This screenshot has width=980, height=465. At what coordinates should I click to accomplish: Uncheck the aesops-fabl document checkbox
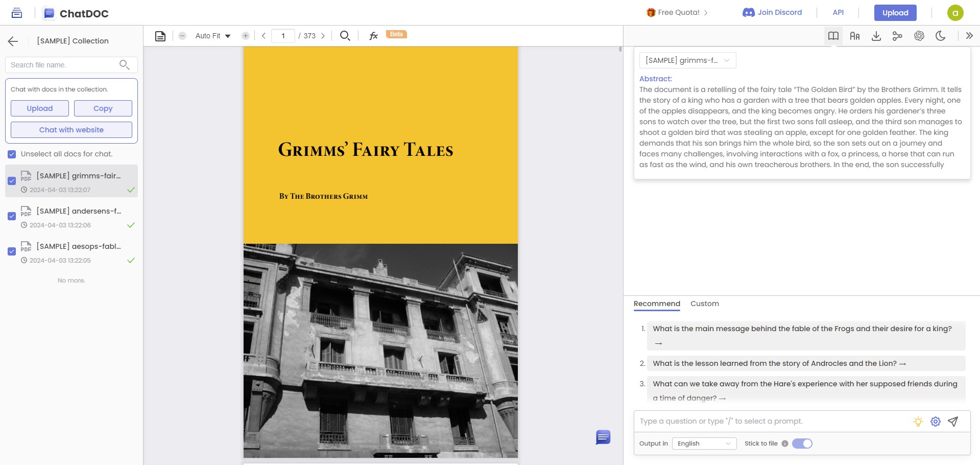tap(12, 251)
